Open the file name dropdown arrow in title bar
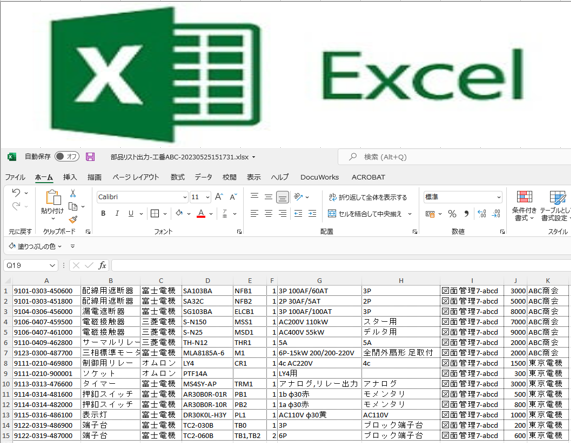Viewport: 571px width, 443px height. [254, 157]
